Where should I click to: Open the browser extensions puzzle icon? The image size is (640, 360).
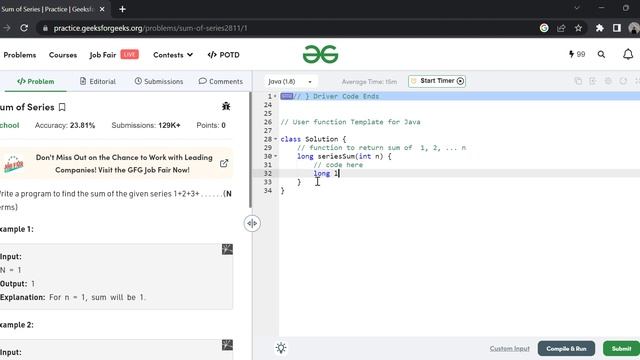[x=599, y=28]
